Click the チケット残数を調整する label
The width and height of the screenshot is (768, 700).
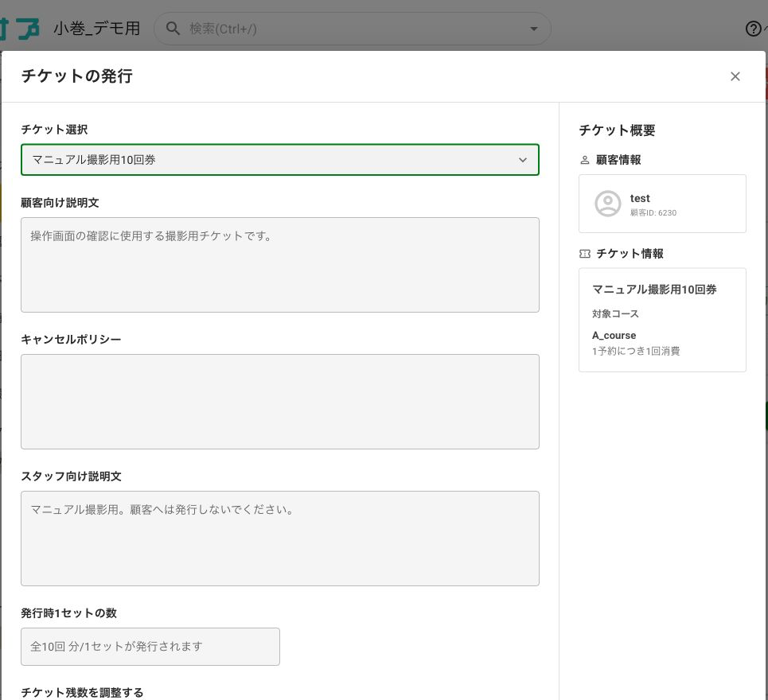click(x=82, y=692)
